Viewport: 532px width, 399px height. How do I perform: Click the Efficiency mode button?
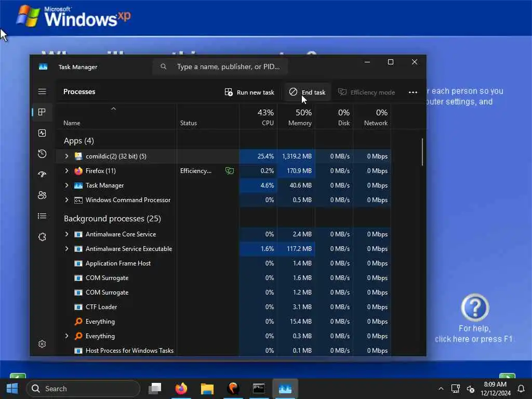366,92
